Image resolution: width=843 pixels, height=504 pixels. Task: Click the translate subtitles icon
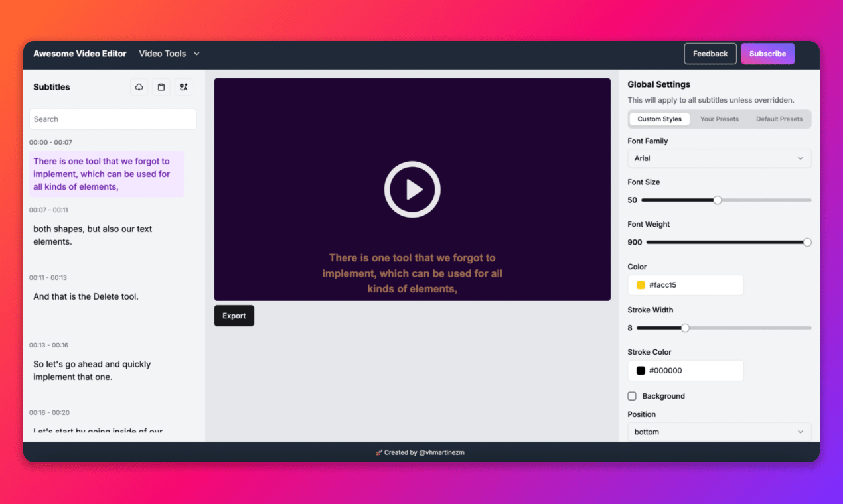pos(184,87)
